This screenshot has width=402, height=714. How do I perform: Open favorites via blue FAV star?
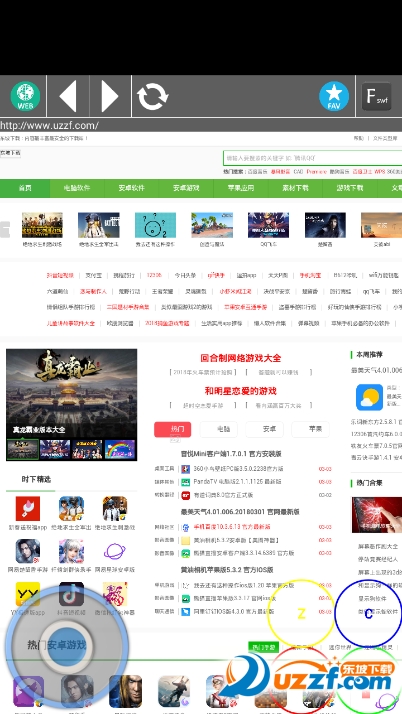(x=334, y=96)
